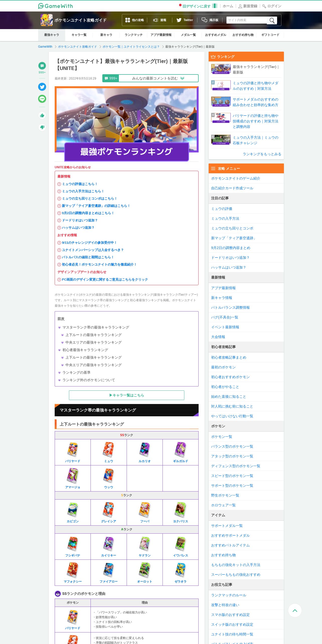Select グレイシア icon in S rank
Image resolution: width=322 pixels, height=644 pixels.
[x=109, y=510]
